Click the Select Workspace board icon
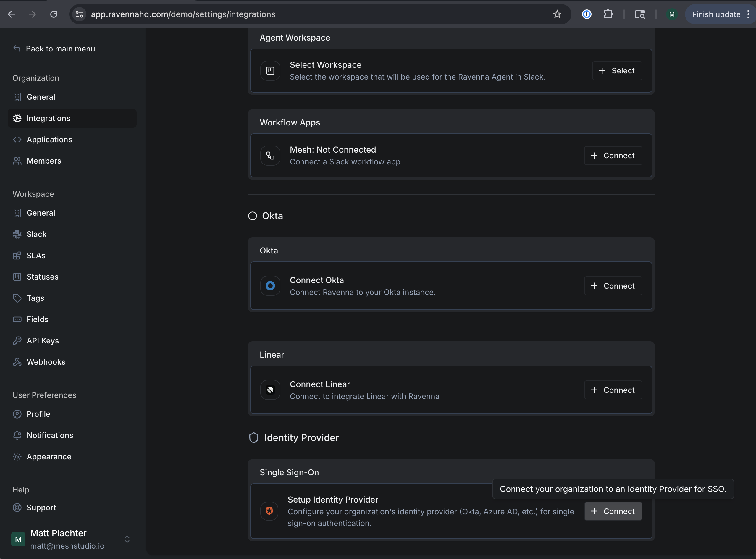 click(270, 71)
